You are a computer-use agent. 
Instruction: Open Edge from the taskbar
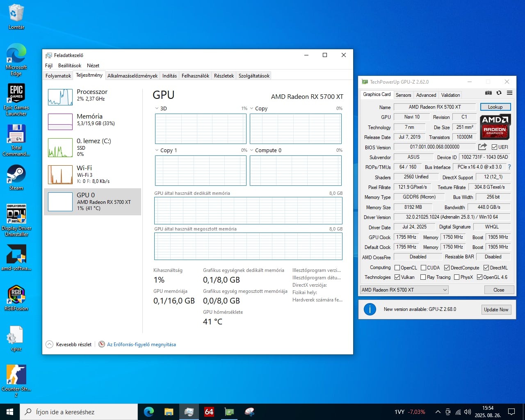click(148, 412)
